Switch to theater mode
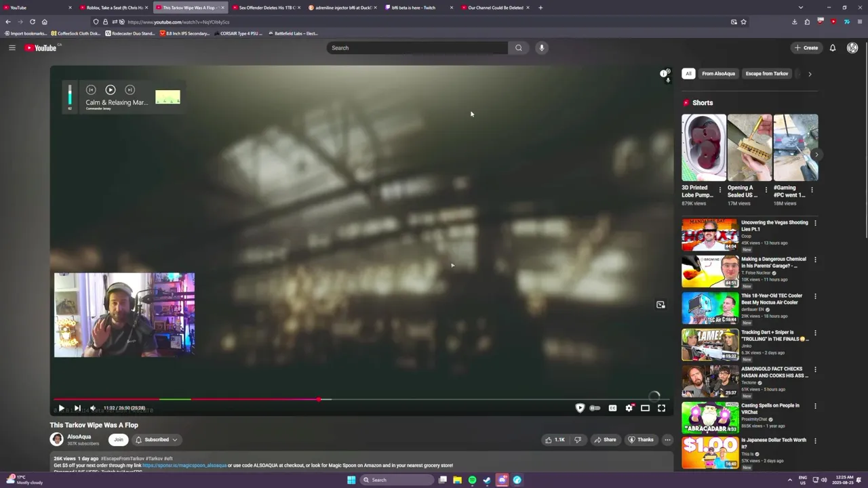Screen dimensions: 868x488 pyautogui.click(x=645, y=408)
